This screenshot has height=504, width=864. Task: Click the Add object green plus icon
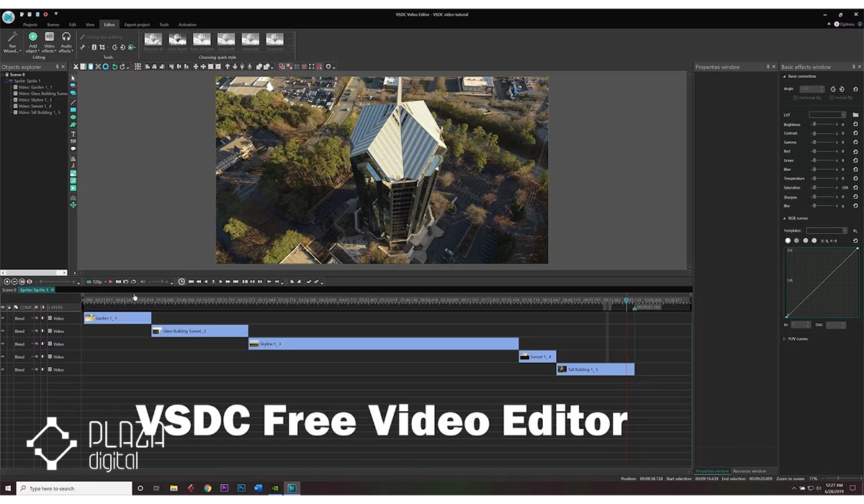tap(32, 36)
